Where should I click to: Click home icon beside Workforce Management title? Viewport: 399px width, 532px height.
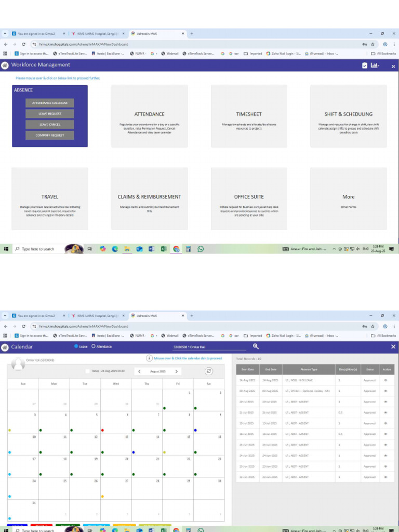tap(5, 65)
